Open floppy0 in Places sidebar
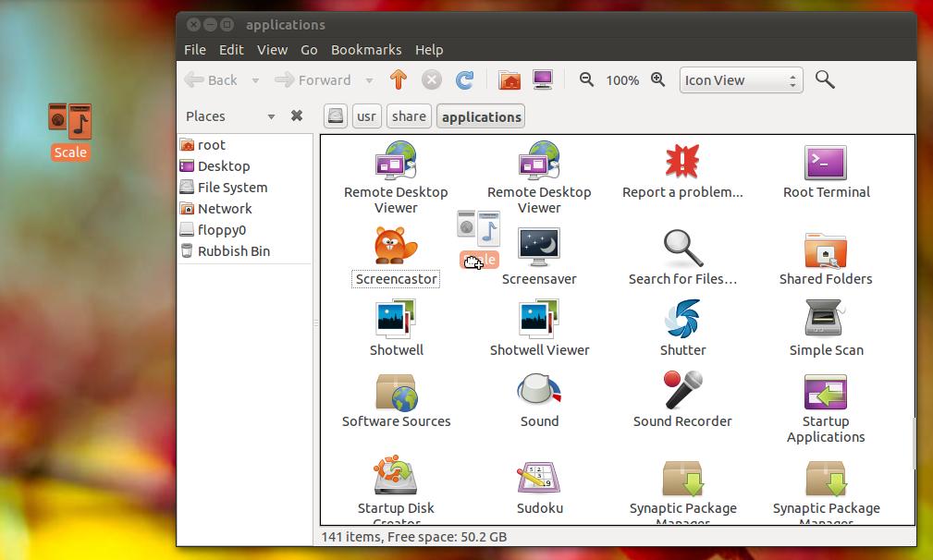This screenshot has height=560, width=933. pos(245,230)
